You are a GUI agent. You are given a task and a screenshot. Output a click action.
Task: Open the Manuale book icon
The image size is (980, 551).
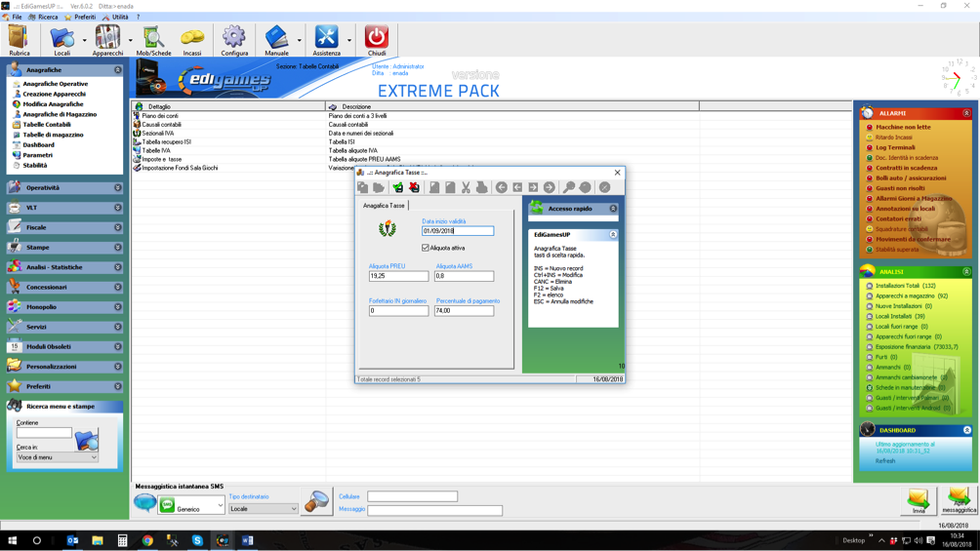click(276, 39)
